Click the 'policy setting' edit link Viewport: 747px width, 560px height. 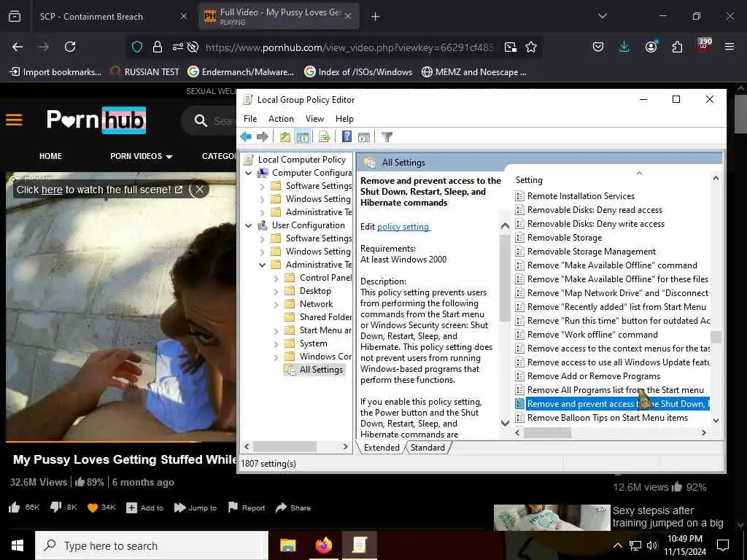pos(403,227)
